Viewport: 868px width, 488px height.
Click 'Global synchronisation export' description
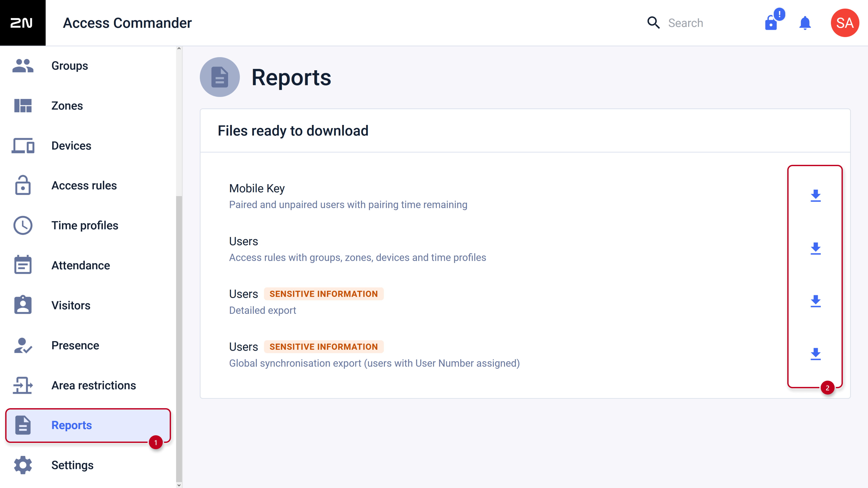(374, 363)
